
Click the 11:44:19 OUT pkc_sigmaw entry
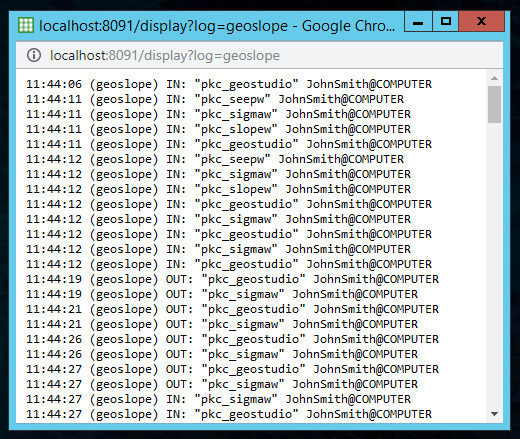coord(222,294)
